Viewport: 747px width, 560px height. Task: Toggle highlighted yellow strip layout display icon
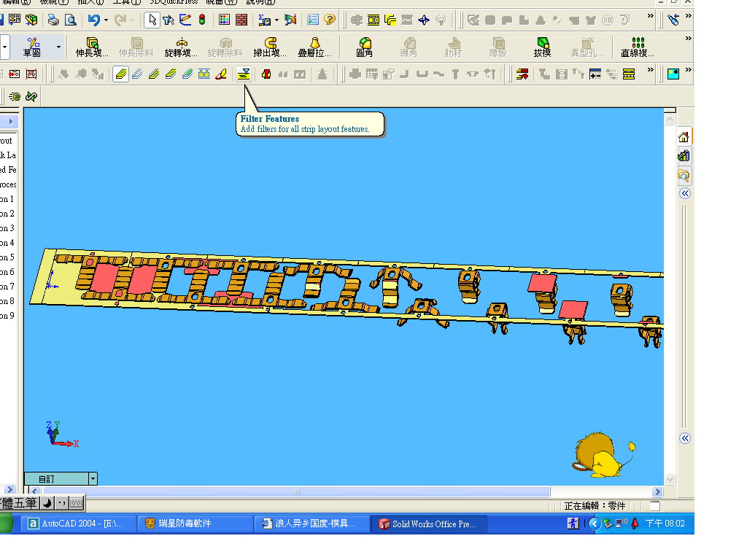(121, 74)
